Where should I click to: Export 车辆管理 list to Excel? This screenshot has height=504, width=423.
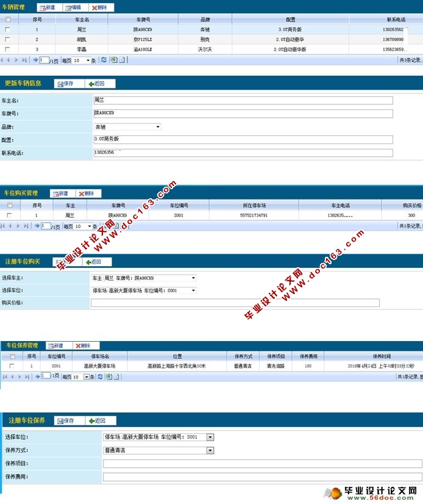(x=113, y=60)
